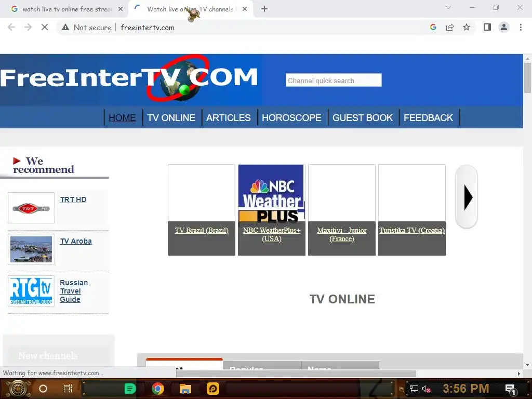Close the Watch live online TV channels tab
This screenshot has width=532, height=399.
[x=245, y=9]
